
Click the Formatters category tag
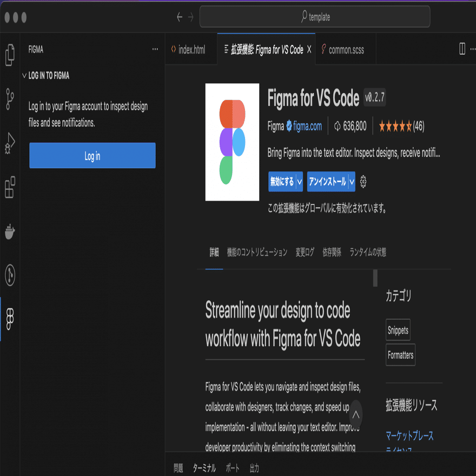(x=400, y=355)
